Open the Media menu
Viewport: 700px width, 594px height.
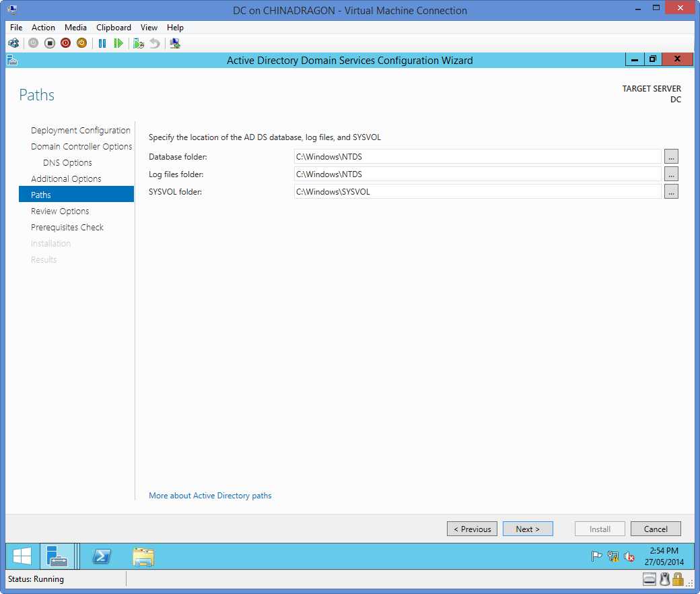tap(75, 27)
